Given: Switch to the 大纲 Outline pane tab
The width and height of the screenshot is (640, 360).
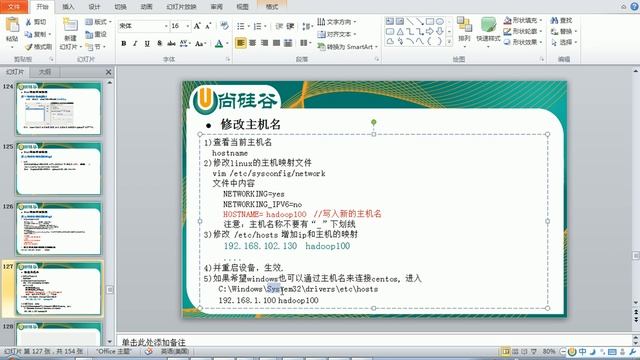Looking at the screenshot, I should (x=45, y=72).
